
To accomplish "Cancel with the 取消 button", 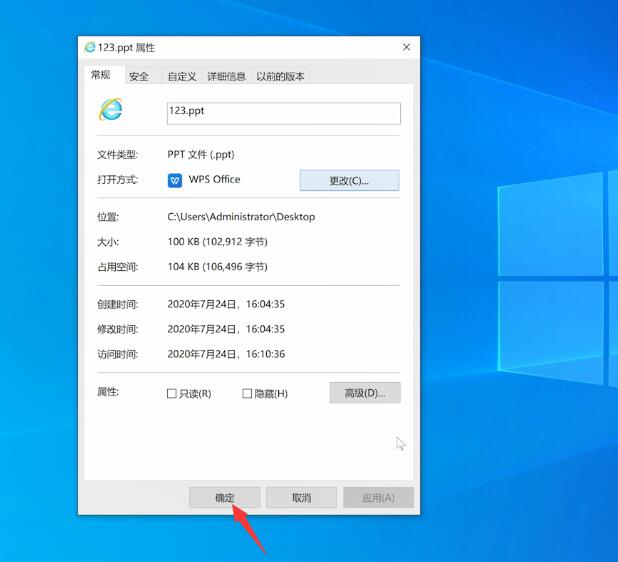I will coord(302,497).
